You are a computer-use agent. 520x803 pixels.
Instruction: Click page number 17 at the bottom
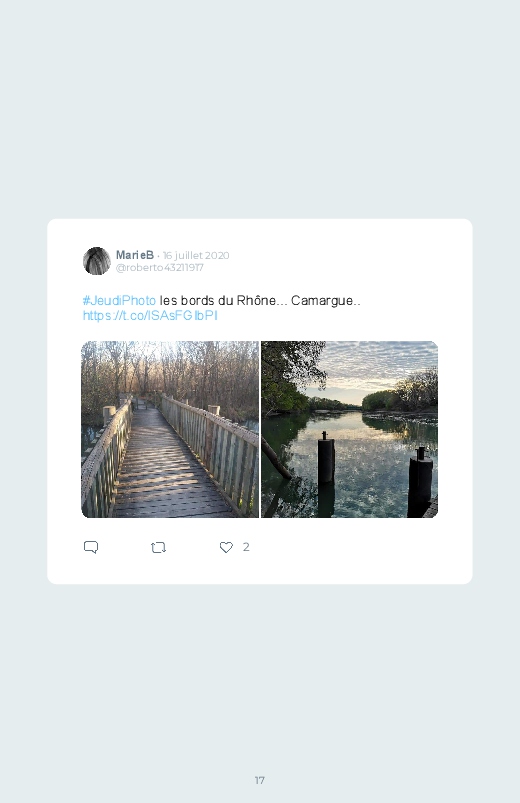point(260,780)
